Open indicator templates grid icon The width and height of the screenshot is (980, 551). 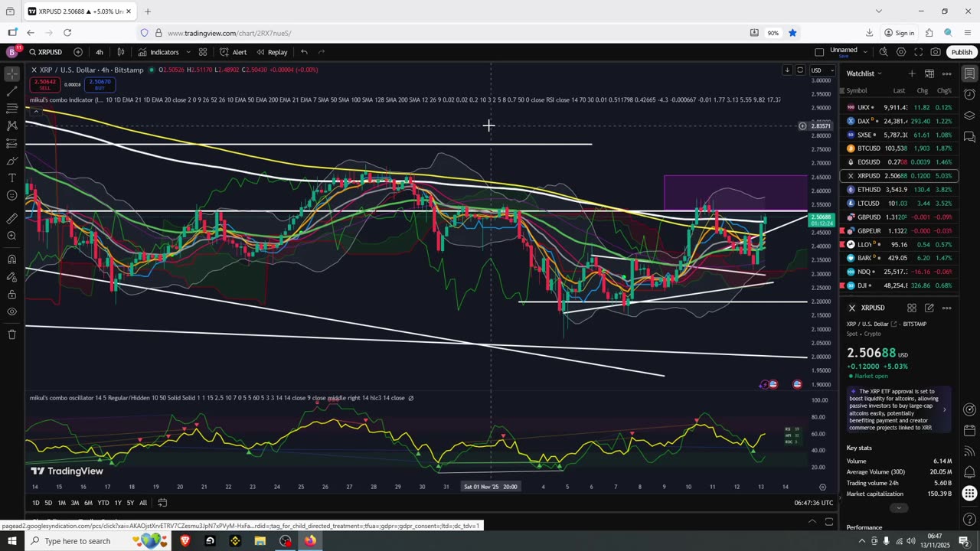(203, 52)
